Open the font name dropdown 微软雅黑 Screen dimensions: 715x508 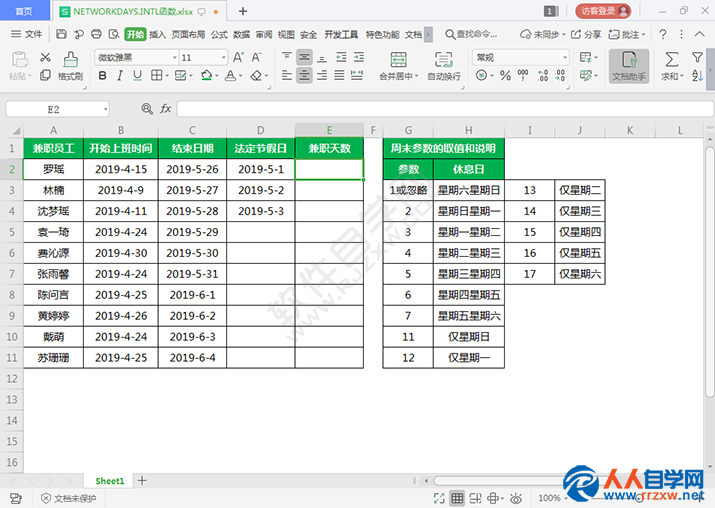tap(175, 57)
